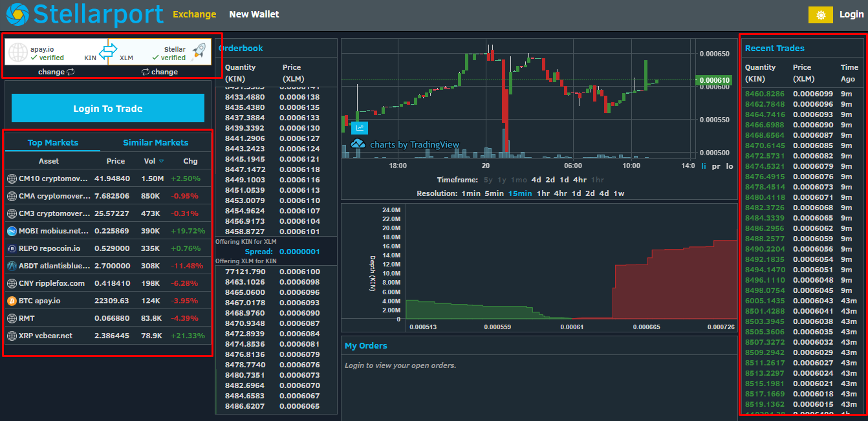Image resolution: width=868 pixels, height=421 pixels.
Task: Change the KIN base asset
Action: (56, 72)
